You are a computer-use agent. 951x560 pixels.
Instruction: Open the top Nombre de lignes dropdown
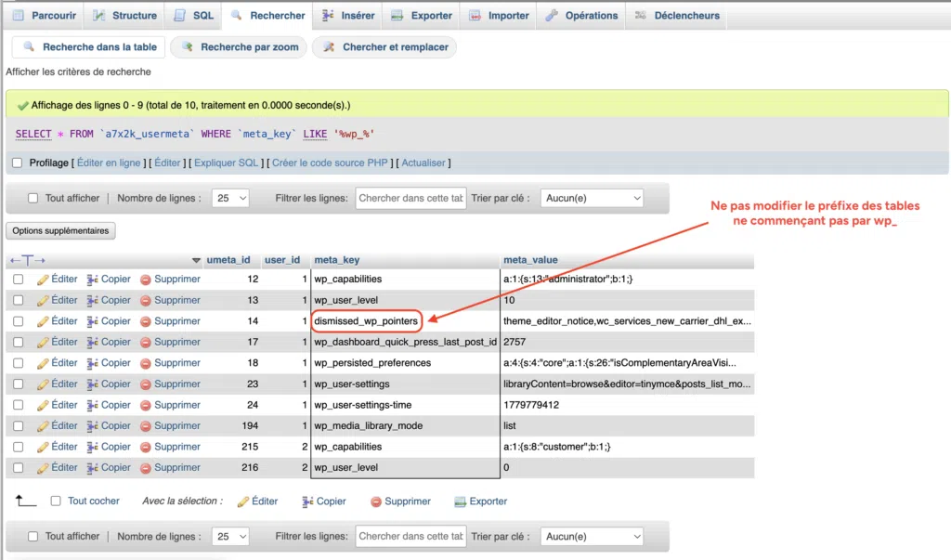(x=230, y=198)
